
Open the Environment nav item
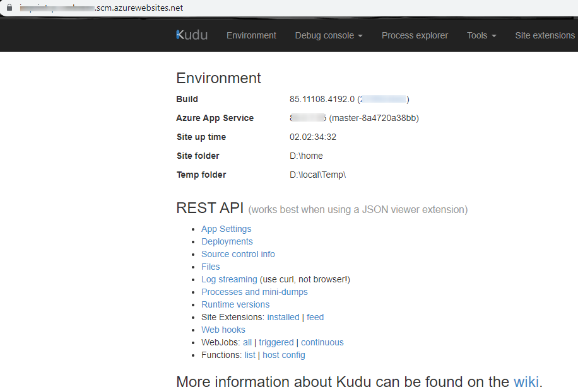click(251, 35)
